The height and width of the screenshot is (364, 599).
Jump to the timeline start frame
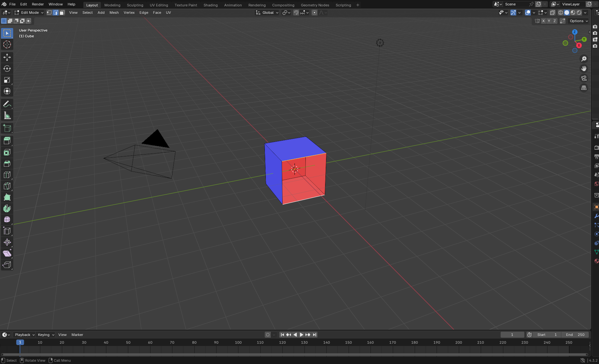[282, 335]
